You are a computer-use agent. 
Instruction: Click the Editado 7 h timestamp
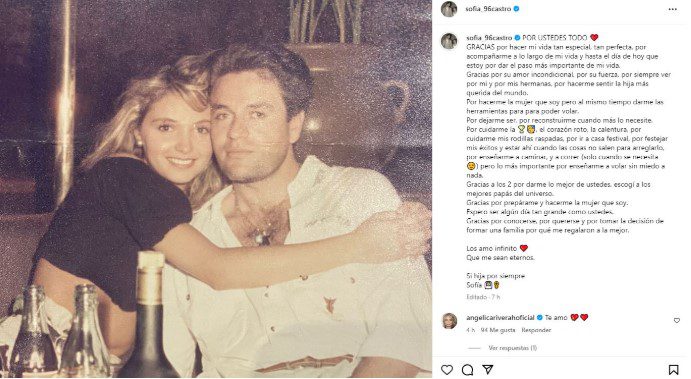point(483,297)
